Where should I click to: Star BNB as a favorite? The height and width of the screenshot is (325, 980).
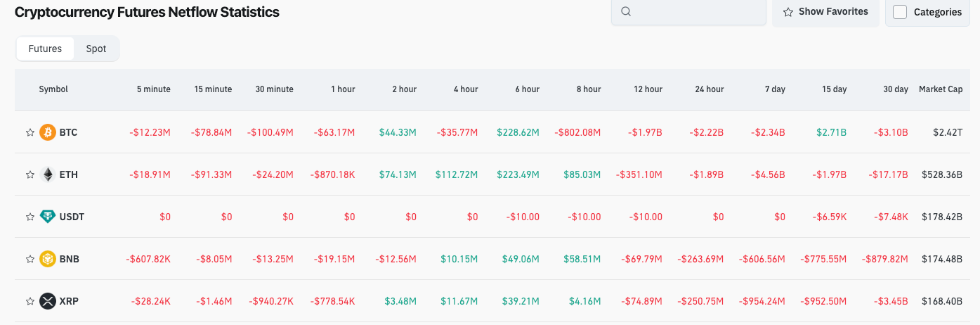coord(30,259)
